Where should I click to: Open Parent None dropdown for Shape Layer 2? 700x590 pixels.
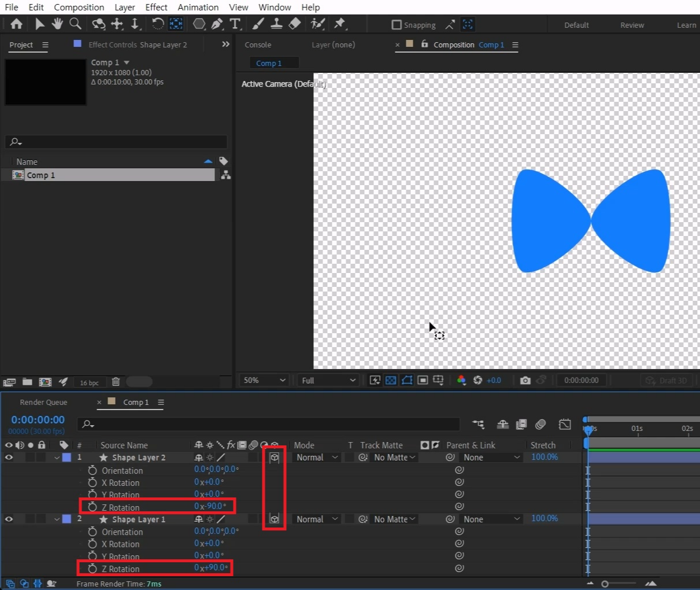491,458
